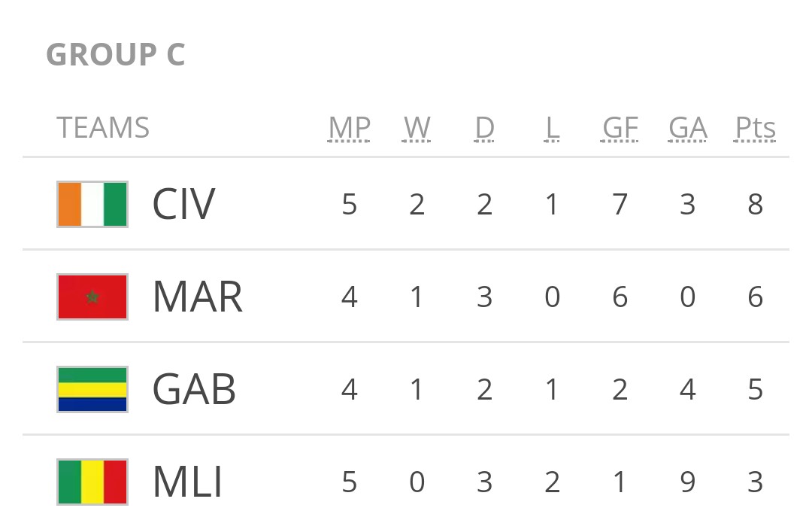812x514 pixels.
Task: Click MLI's goals against value 9
Action: click(x=688, y=482)
